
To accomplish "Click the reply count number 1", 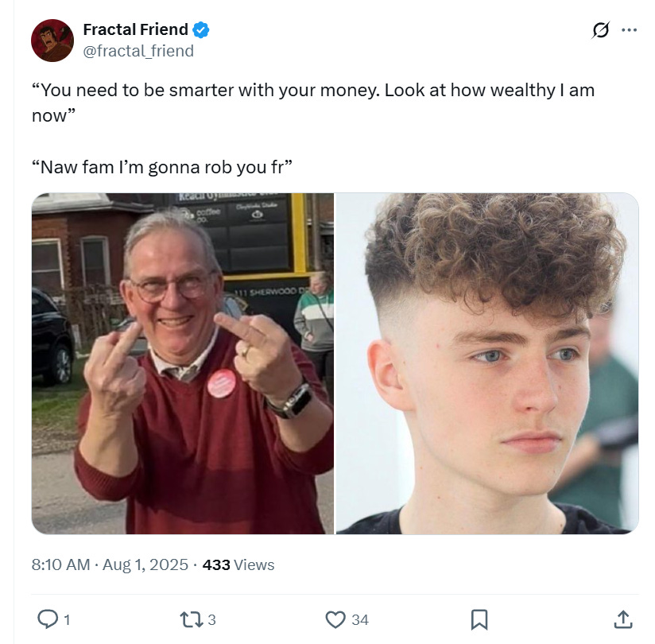I will pos(67,620).
